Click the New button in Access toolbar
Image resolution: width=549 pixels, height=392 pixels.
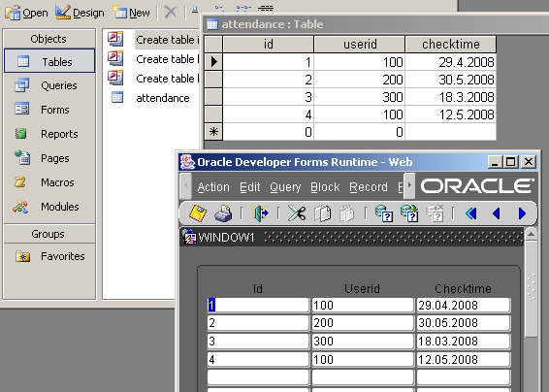[x=131, y=13]
